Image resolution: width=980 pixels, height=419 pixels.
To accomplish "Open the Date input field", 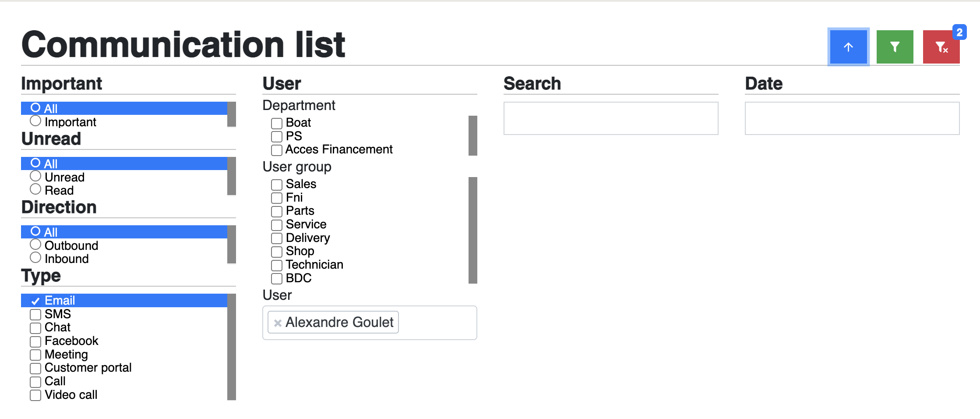I will (852, 118).
